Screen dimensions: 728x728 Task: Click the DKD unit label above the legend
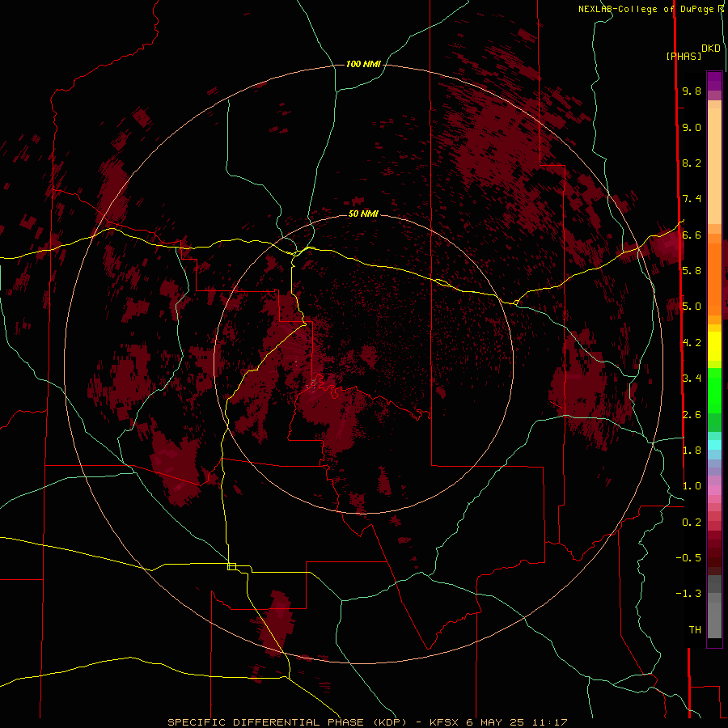tap(711, 49)
